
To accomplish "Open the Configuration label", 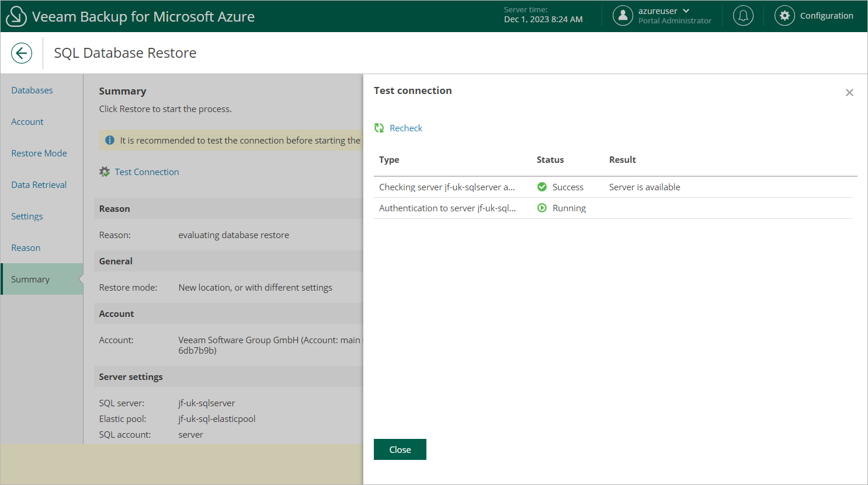I will click(827, 16).
